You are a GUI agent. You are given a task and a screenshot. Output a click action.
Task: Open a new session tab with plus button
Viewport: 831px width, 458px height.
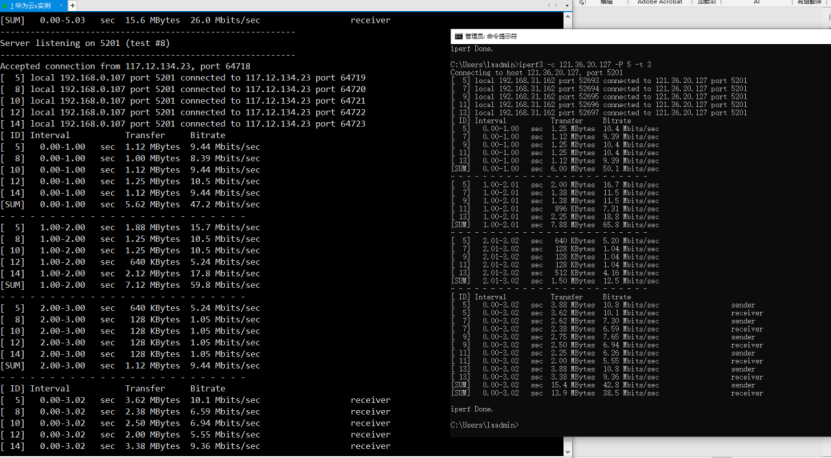pos(72,5)
